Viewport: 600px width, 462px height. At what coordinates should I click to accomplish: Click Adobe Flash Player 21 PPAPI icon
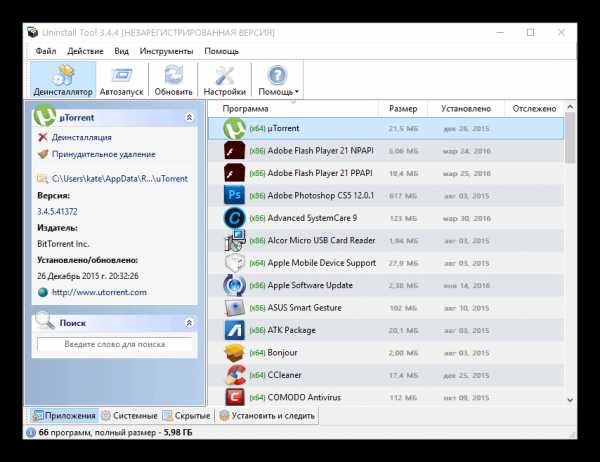pyautogui.click(x=234, y=173)
